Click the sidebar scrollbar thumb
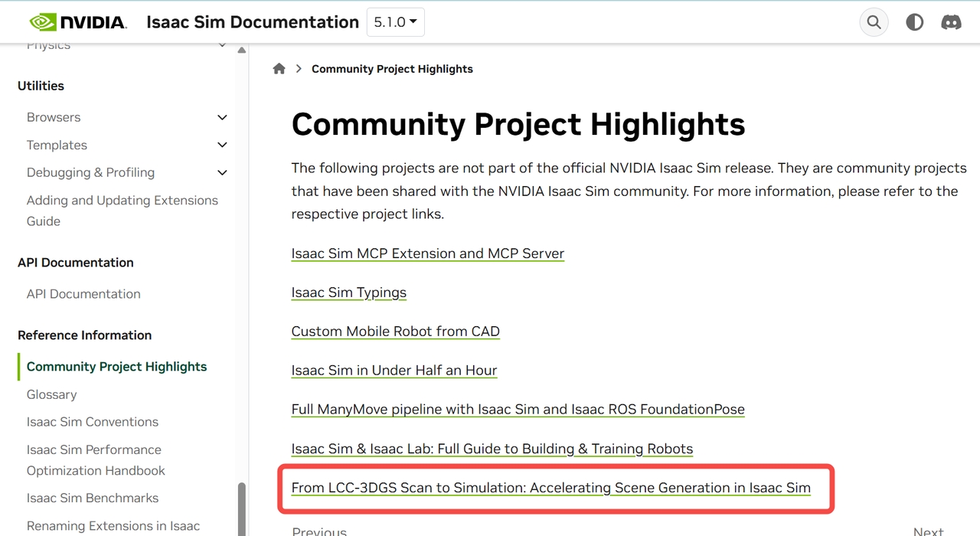The width and height of the screenshot is (980, 536). pyautogui.click(x=242, y=509)
